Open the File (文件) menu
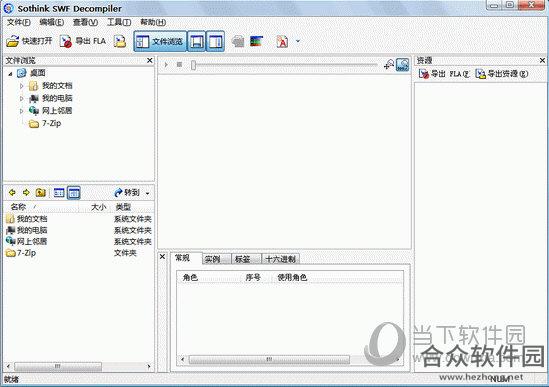The width and height of the screenshot is (549, 387). coord(19,22)
